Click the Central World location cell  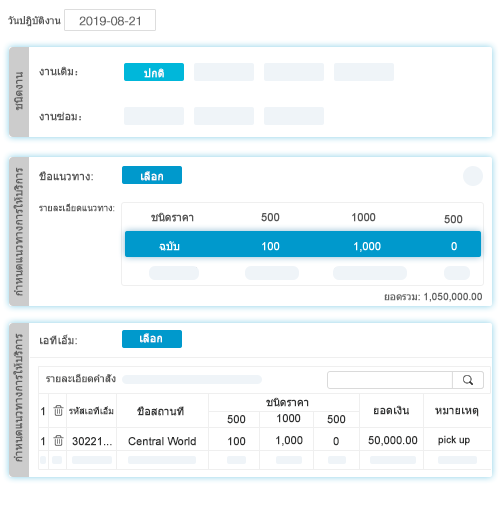162,441
